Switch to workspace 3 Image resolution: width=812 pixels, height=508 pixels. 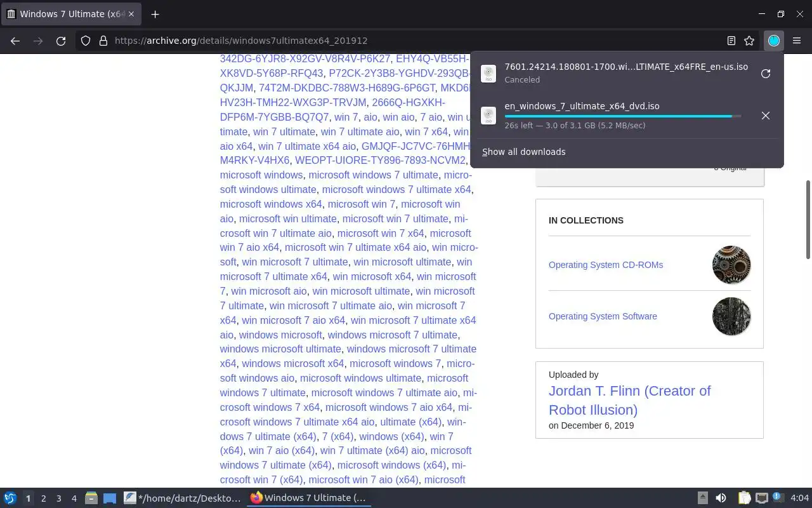click(x=58, y=498)
